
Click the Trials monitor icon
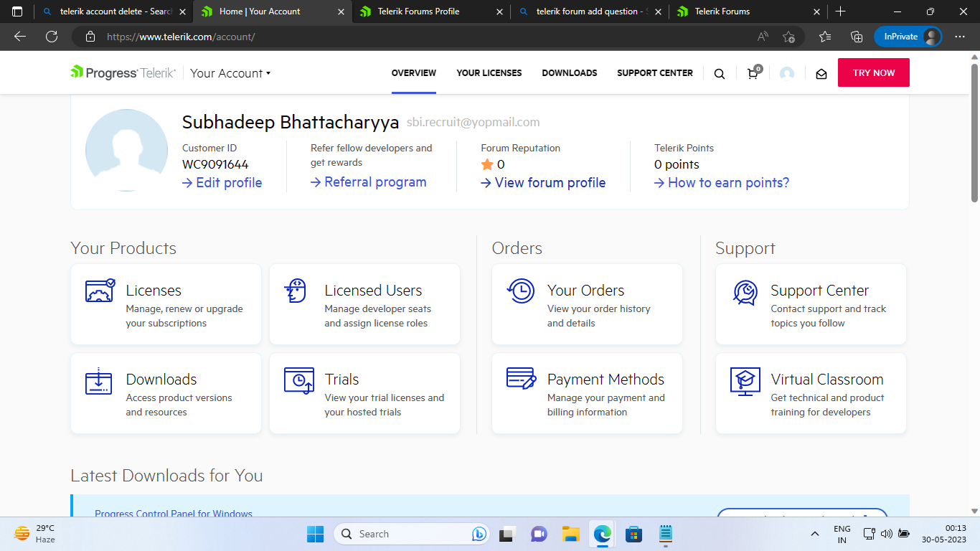pyautogui.click(x=298, y=381)
